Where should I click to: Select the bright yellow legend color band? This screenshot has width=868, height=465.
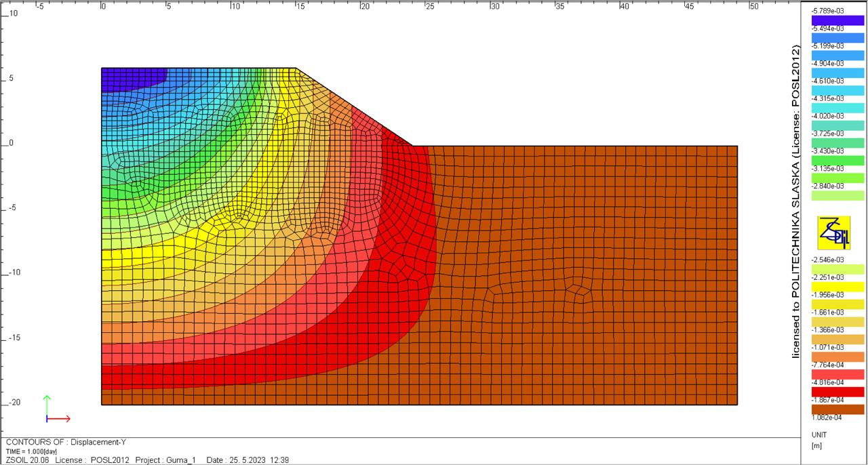pyautogui.click(x=837, y=286)
